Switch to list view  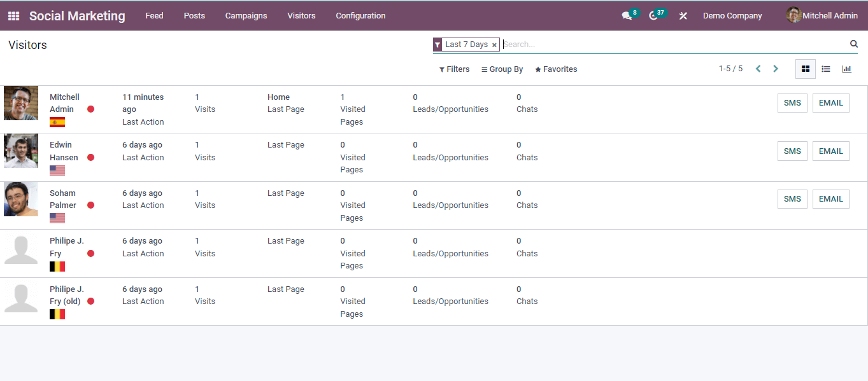pos(826,69)
